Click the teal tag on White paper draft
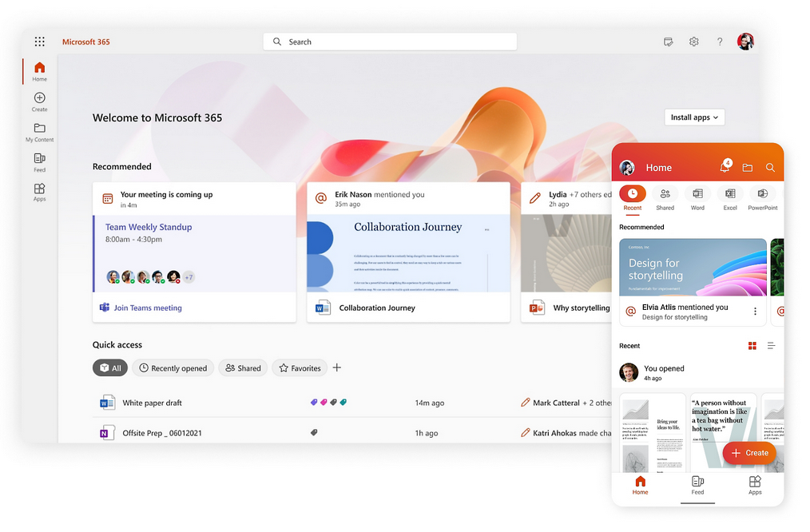810x532 pixels. coord(343,402)
